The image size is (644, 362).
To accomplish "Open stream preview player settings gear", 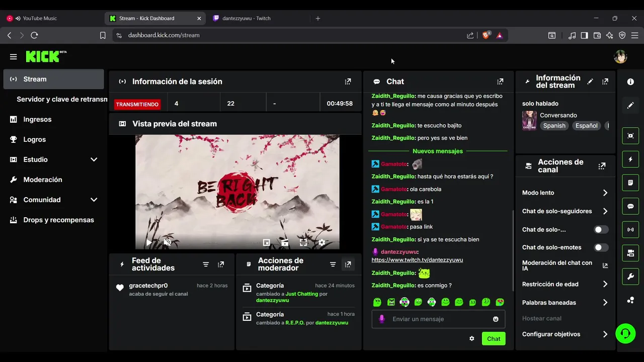I will (322, 242).
